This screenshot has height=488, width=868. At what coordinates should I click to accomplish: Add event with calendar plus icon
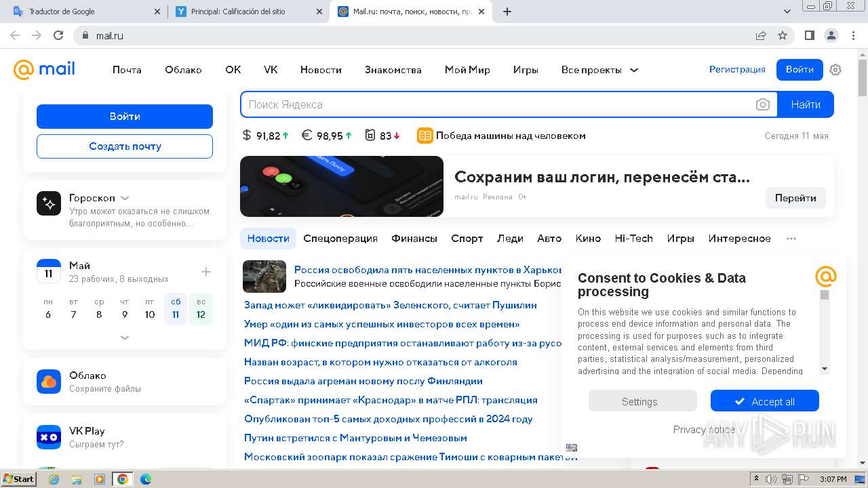point(206,272)
